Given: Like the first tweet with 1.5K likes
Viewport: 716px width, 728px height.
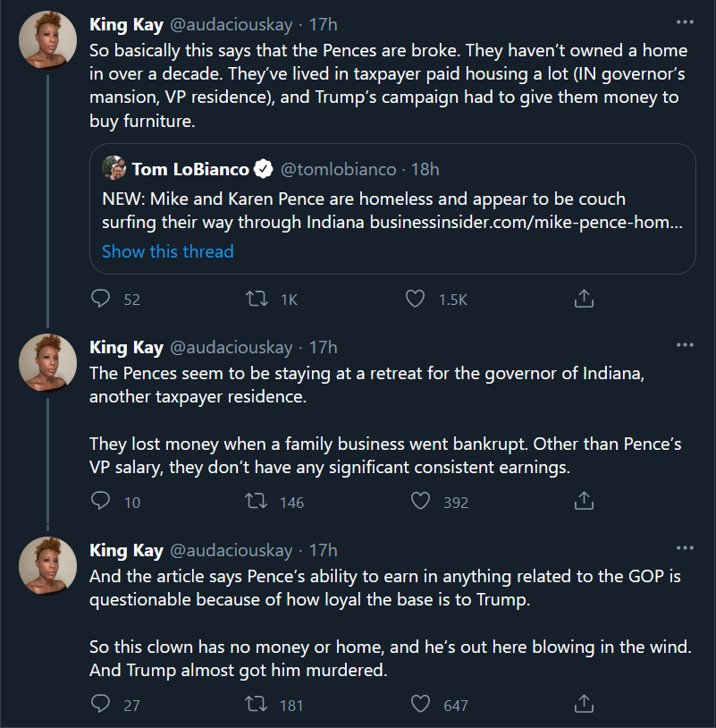Looking at the screenshot, I should coord(415,299).
